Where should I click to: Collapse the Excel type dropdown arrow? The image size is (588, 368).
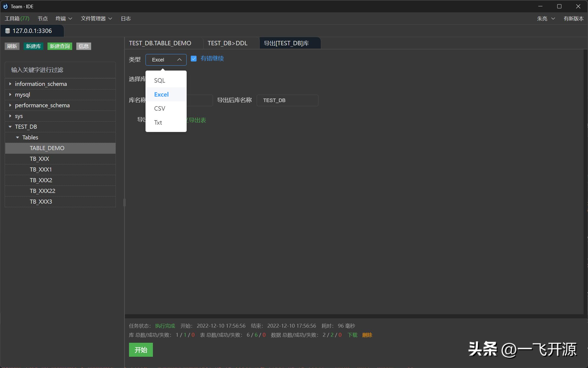tap(179, 60)
